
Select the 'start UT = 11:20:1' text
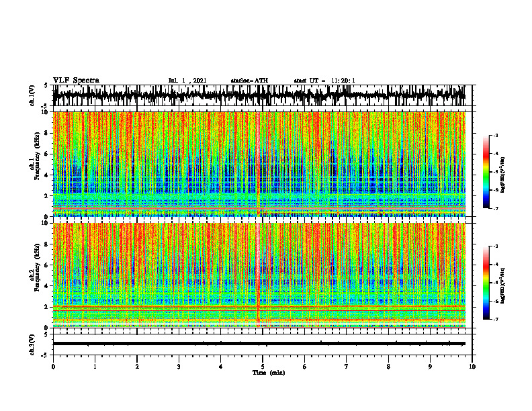coord(324,81)
